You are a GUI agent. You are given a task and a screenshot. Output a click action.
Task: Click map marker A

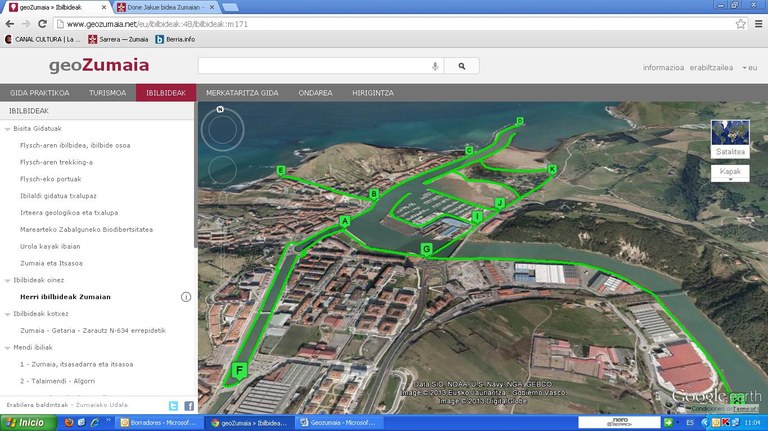345,221
